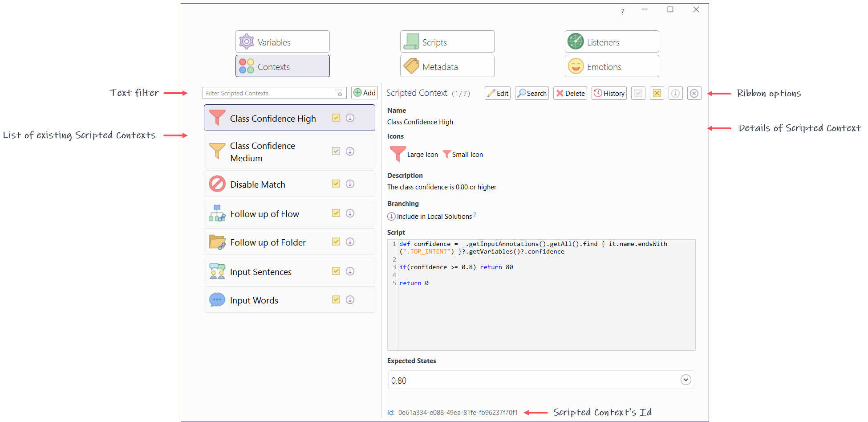Image resolution: width=868 pixels, height=422 pixels.
Task: Click the help question mark in title bar
Action: click(623, 12)
